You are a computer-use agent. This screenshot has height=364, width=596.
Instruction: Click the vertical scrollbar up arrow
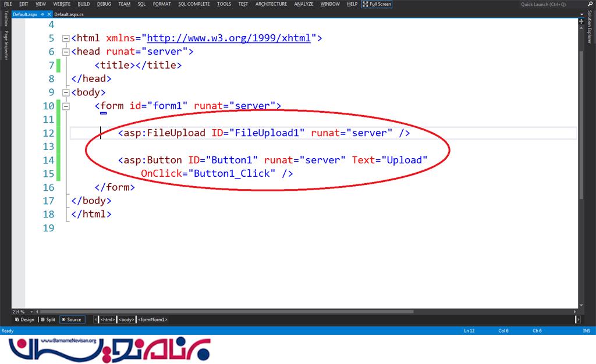click(581, 28)
